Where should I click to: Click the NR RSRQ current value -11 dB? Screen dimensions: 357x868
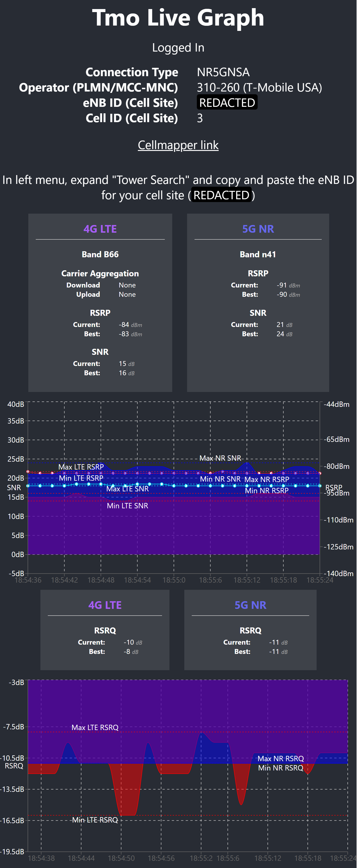point(279,642)
